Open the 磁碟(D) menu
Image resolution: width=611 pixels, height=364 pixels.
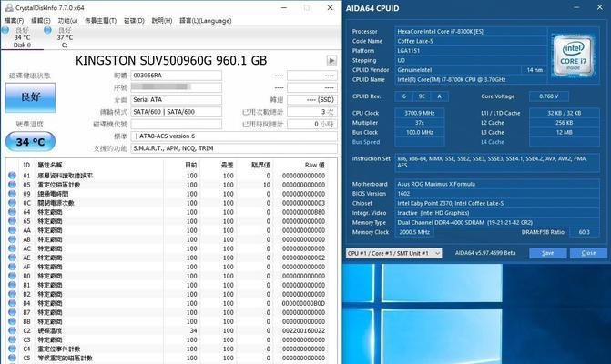(134, 21)
